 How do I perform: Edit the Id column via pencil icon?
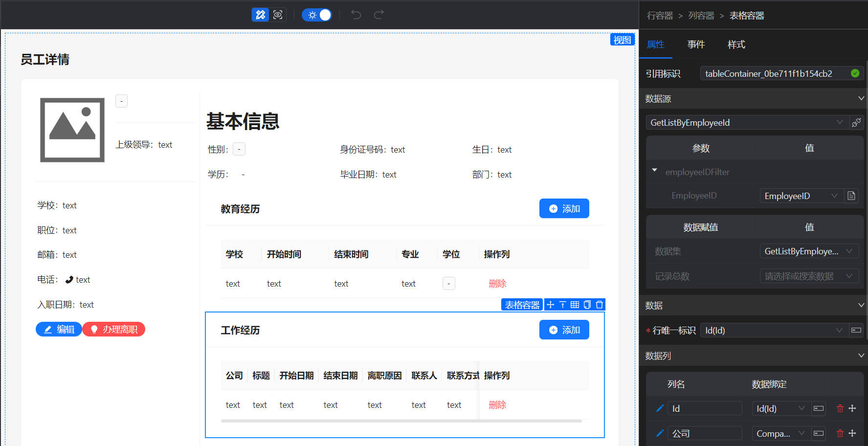[x=659, y=408]
